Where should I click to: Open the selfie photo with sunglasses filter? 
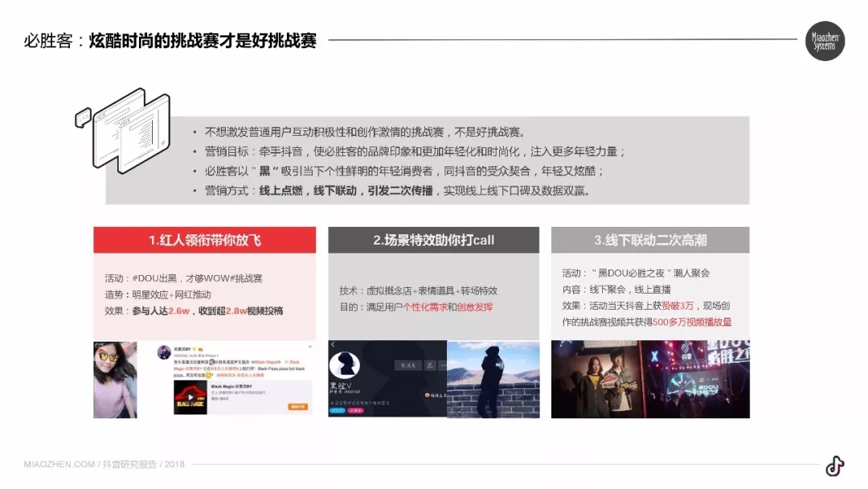tap(115, 379)
